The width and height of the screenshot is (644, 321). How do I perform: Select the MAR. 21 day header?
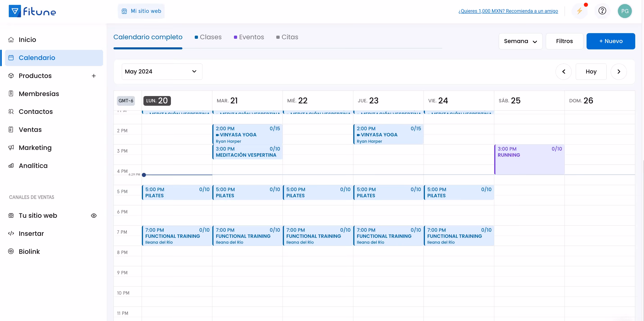[x=227, y=101]
